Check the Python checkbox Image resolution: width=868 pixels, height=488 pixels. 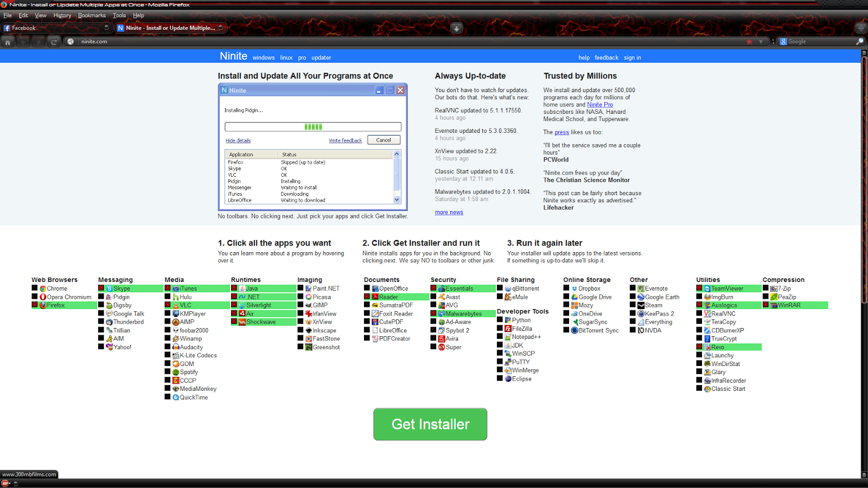[500, 320]
